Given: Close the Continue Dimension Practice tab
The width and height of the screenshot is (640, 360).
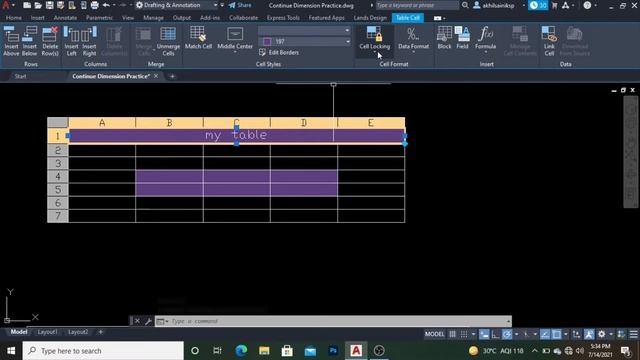Looking at the screenshot, I should pyautogui.click(x=156, y=76).
